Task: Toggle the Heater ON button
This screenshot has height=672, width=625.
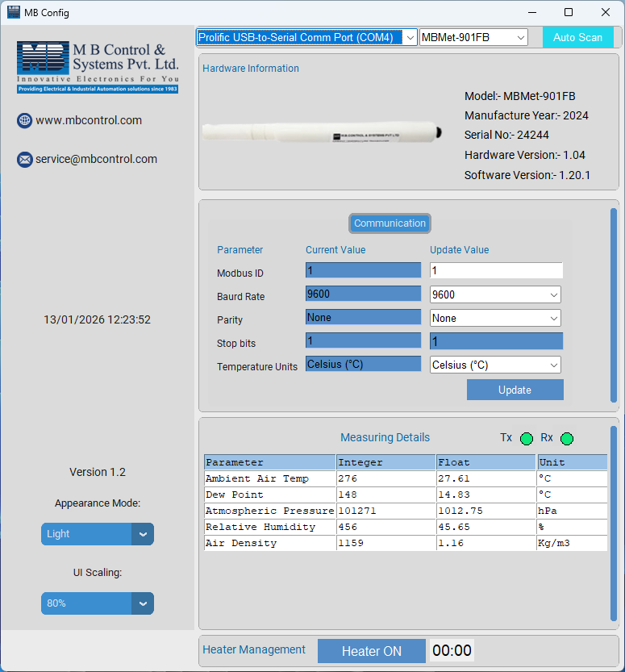Action: click(x=371, y=651)
